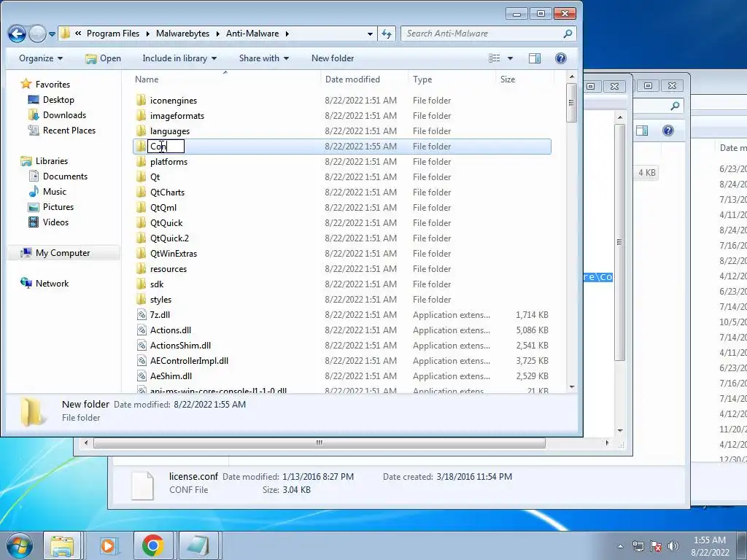Open the Share with dropdown

pyautogui.click(x=264, y=58)
